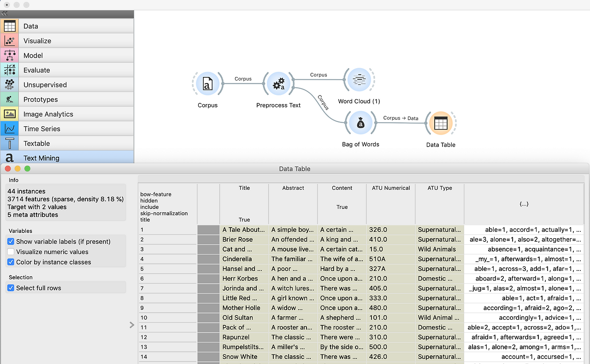Screen dimensions: 590x364
Task: Click the Textable category icon
Action: [x=10, y=143]
